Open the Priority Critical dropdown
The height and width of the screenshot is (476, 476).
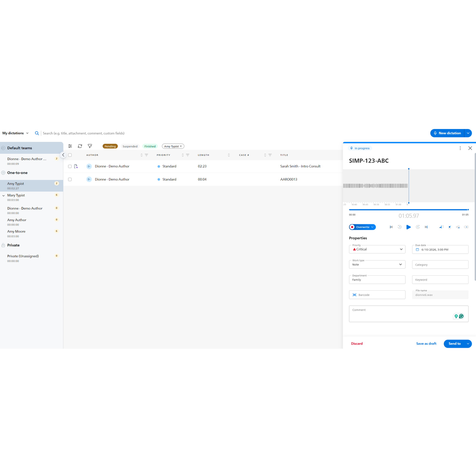377,249
